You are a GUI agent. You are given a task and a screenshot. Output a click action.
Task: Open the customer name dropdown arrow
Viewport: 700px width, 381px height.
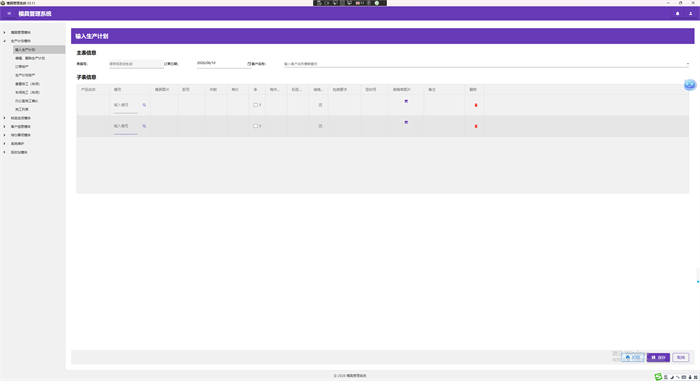(688, 64)
